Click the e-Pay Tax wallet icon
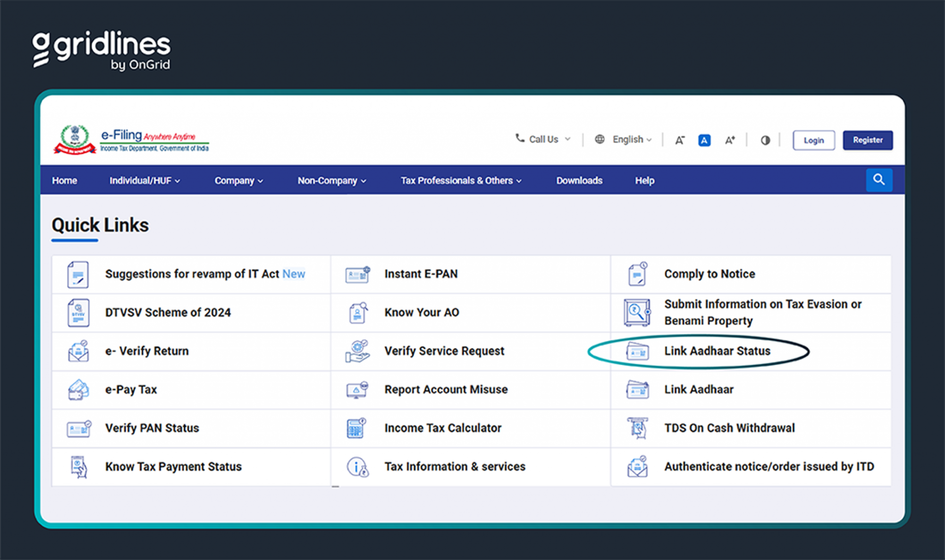Screen dimensions: 945x560 point(78,390)
